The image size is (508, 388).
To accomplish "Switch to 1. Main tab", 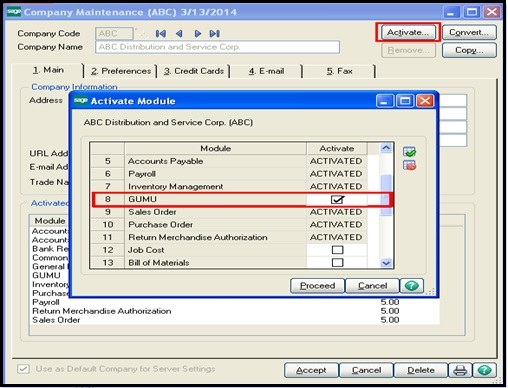I will point(48,70).
